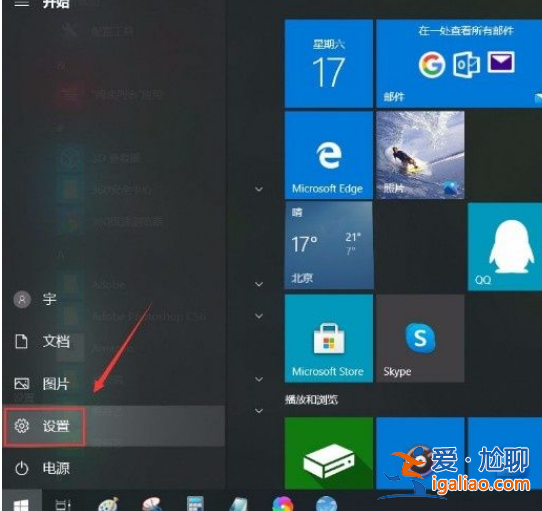Launch the Skype tile
542x511 pixels.
click(420, 338)
